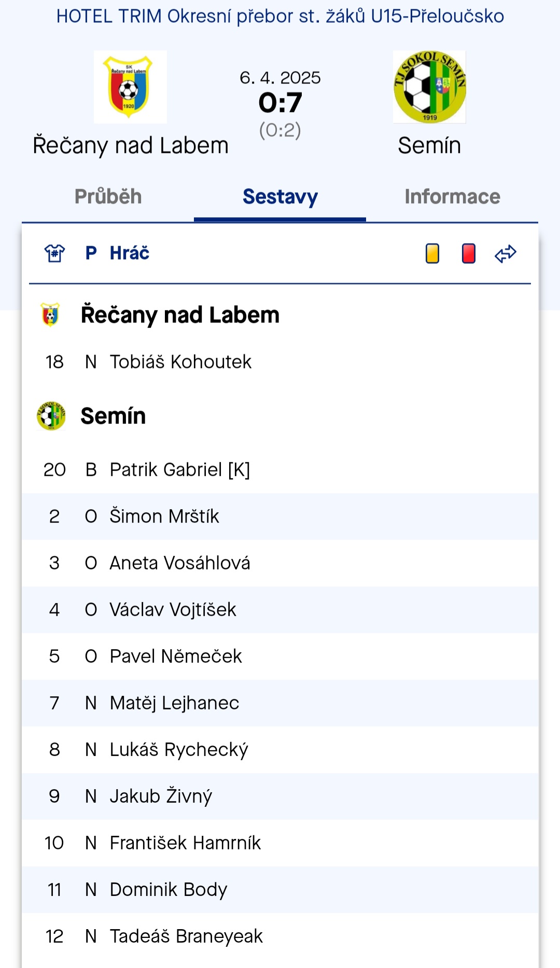Click the small Semín crest in the lineup list
Image resolution: width=560 pixels, height=968 pixels.
(x=51, y=415)
